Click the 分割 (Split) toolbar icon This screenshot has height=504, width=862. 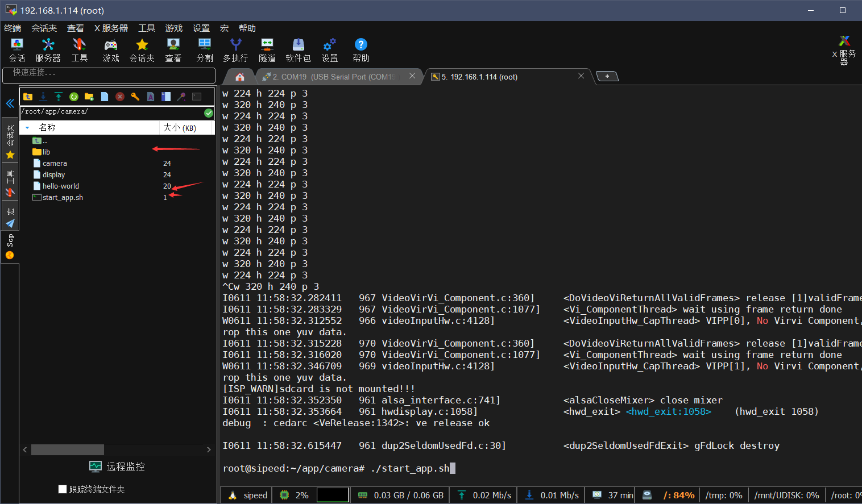click(x=205, y=50)
